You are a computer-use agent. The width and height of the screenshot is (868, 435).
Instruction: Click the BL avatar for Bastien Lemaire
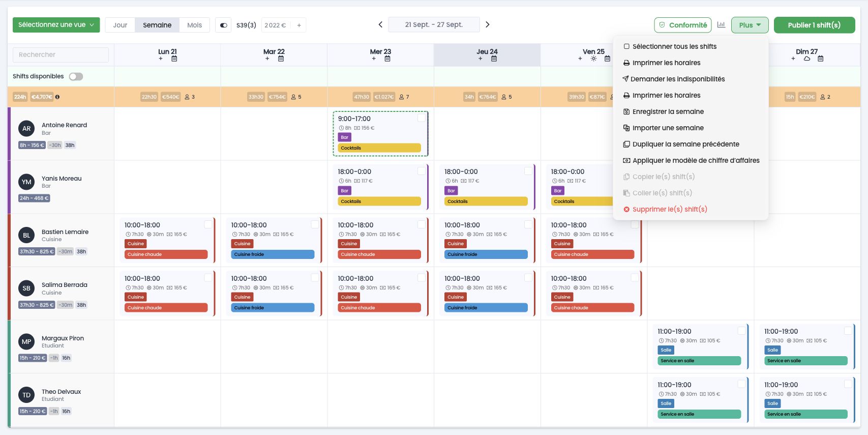point(26,235)
